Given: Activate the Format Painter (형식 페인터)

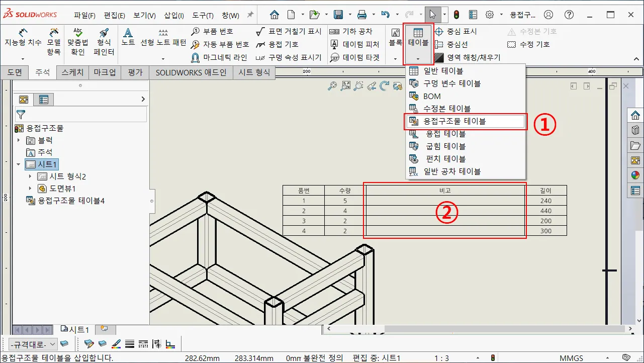Looking at the screenshot, I should (x=104, y=41).
